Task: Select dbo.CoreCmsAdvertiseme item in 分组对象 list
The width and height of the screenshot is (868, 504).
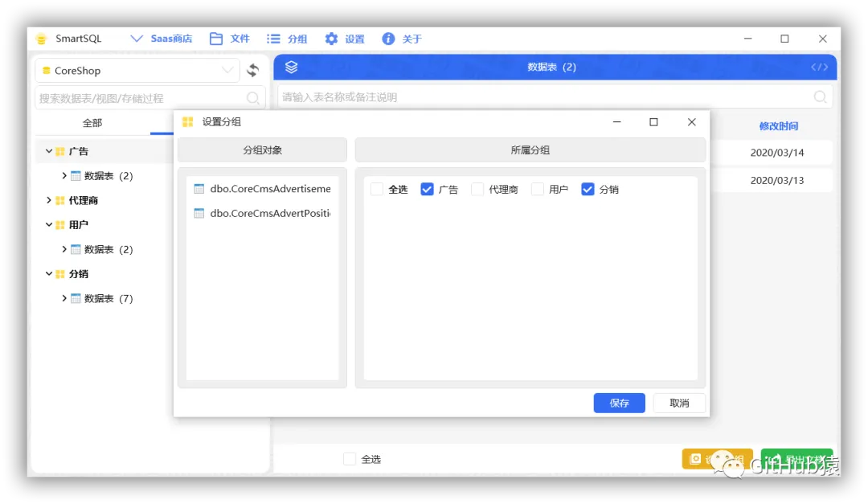Action: [262, 189]
